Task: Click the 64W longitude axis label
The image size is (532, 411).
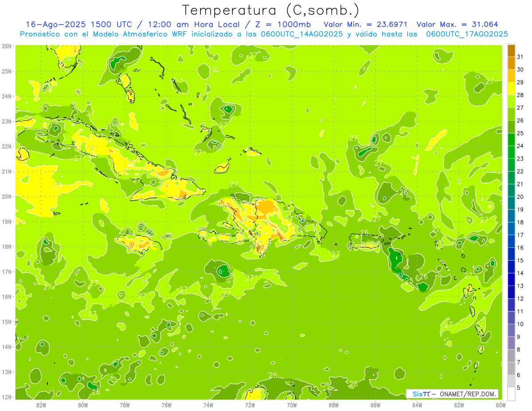Action: (417, 405)
